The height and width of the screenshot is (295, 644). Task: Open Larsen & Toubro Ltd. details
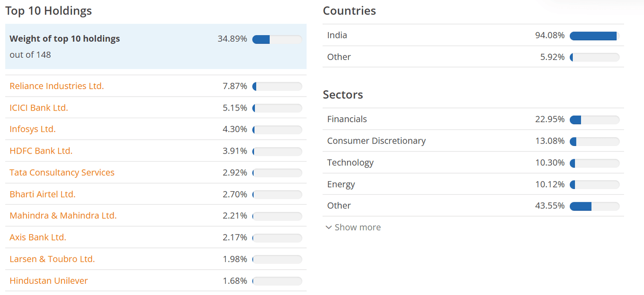52,259
